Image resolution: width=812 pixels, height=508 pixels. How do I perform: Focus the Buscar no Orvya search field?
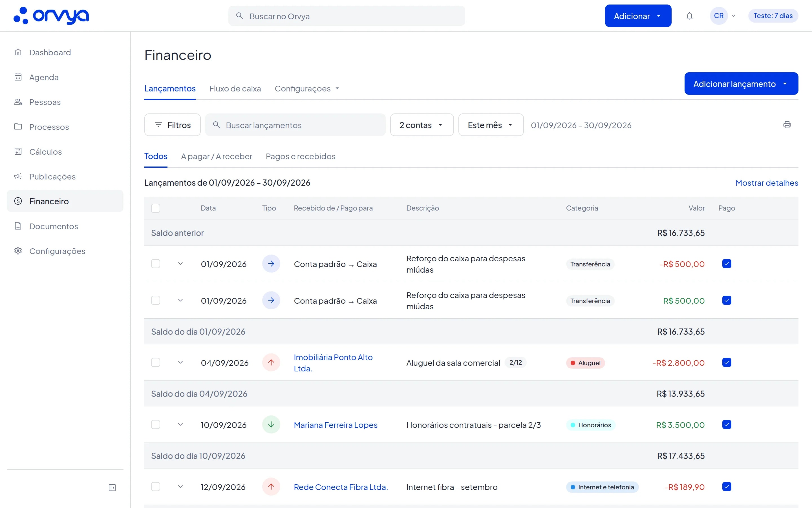coord(347,16)
